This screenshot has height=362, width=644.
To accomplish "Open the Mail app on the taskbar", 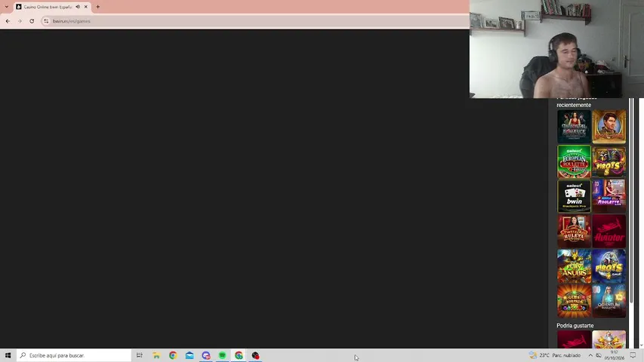I will coord(190,355).
